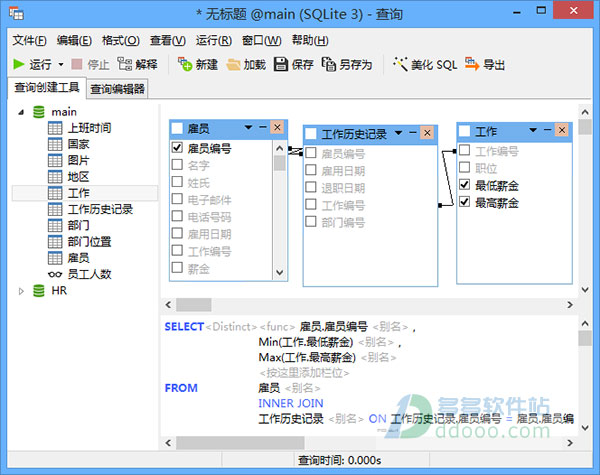
Task: Check the 电子邮件 field checkbox
Action: (177, 199)
